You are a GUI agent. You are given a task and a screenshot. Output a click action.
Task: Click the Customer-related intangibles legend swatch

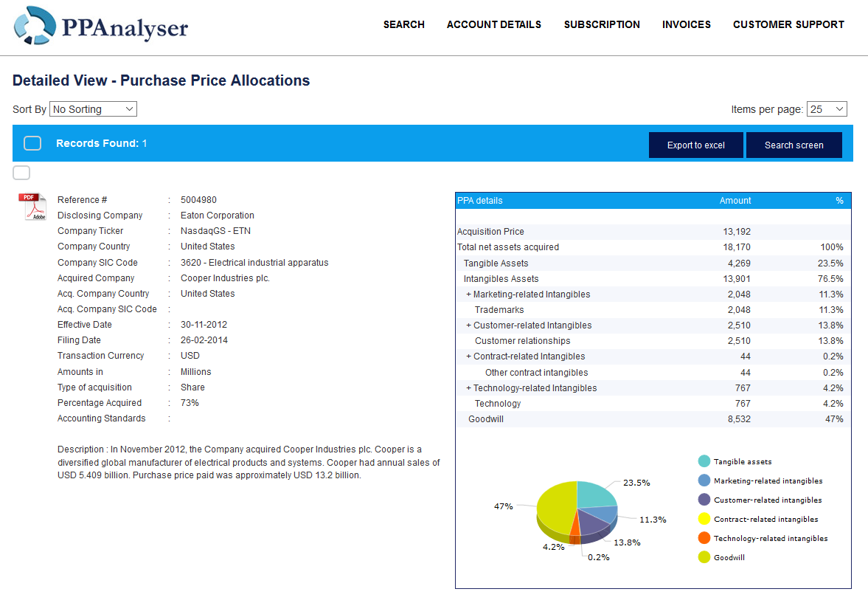704,500
